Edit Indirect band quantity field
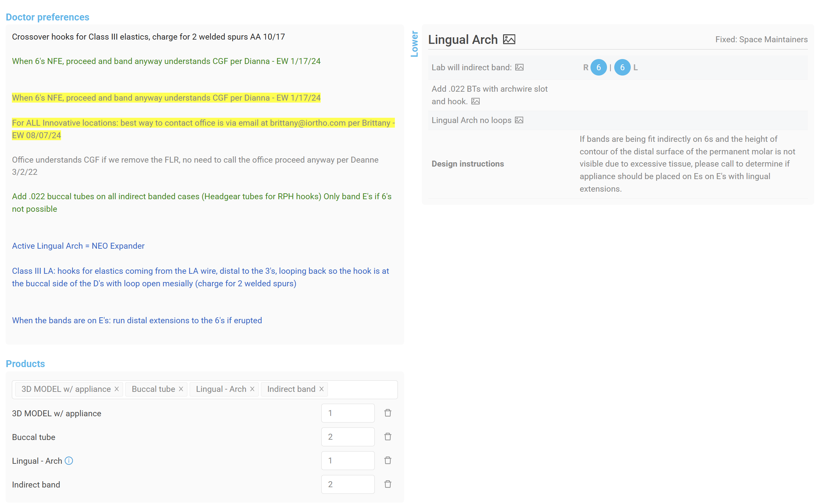 347,484
